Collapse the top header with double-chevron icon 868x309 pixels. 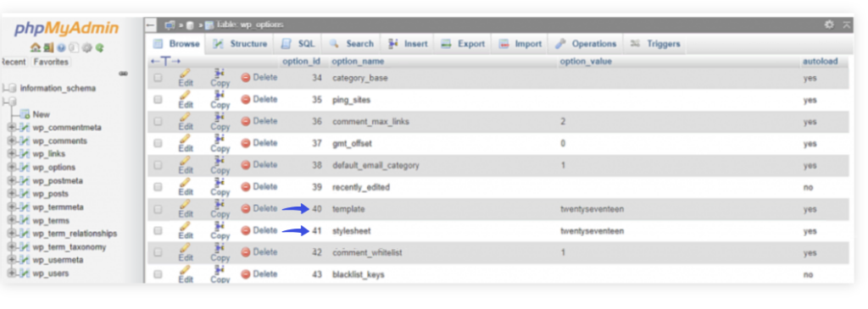point(847,25)
